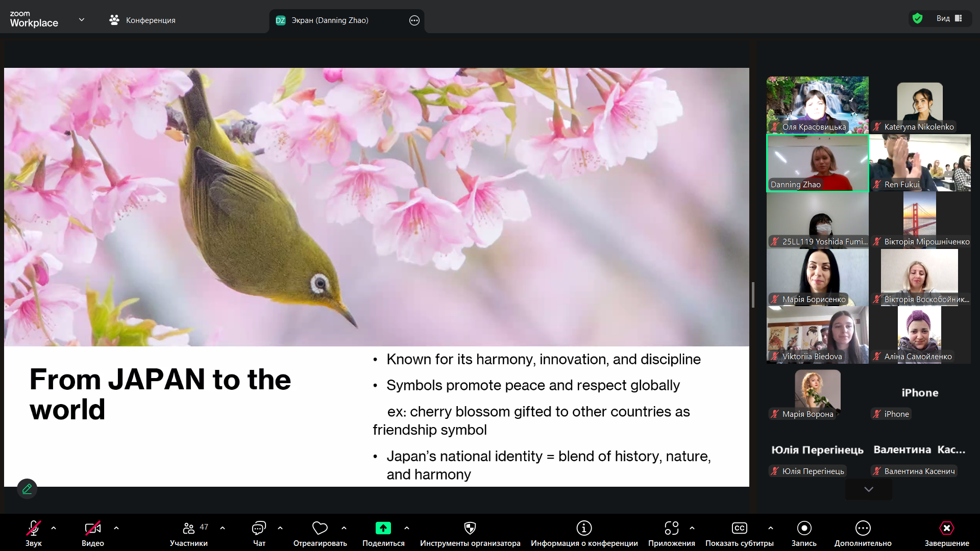The width and height of the screenshot is (980, 551).
Task: Click the green annotation pencil icon
Action: coord(27,489)
